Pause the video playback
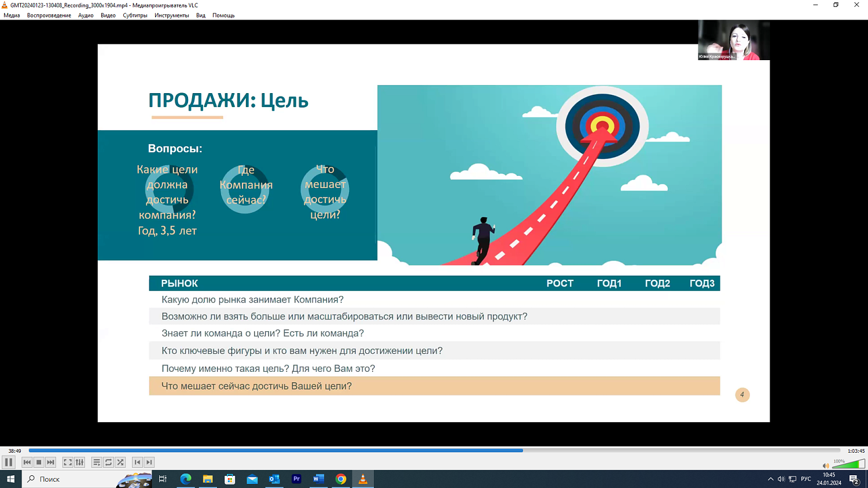The image size is (868, 488). (x=9, y=462)
